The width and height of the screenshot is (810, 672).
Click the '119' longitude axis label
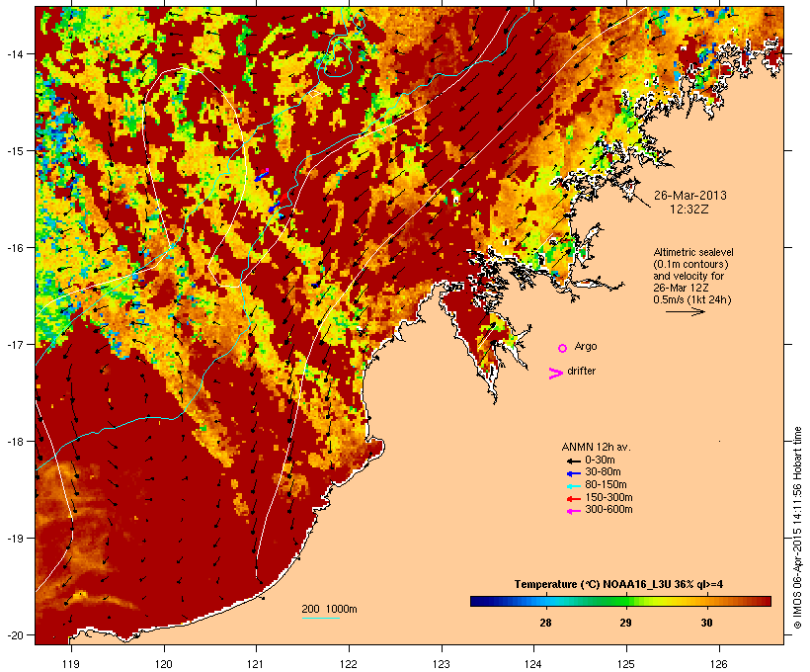click(71, 664)
